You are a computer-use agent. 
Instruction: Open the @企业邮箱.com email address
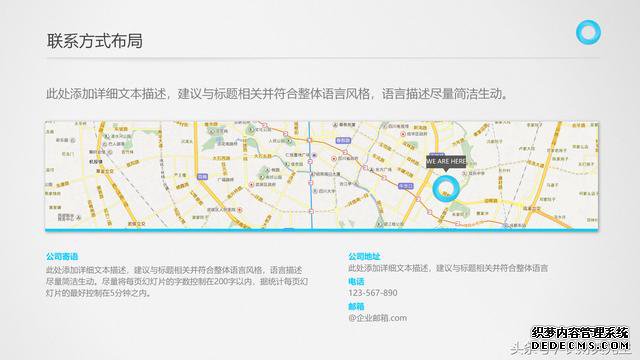378,318
